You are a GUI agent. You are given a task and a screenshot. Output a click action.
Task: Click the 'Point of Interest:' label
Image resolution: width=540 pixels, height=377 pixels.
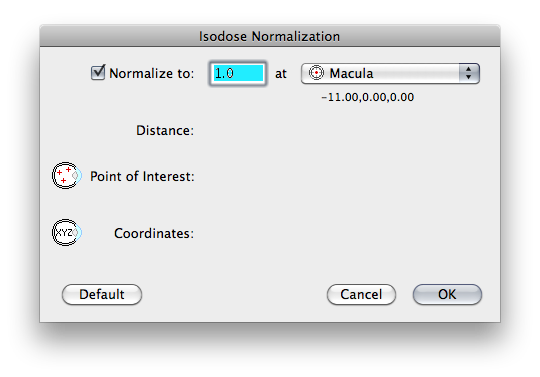pos(142,176)
